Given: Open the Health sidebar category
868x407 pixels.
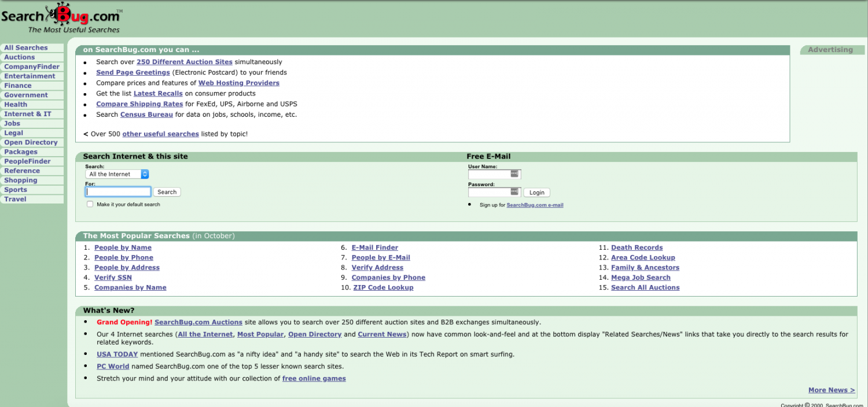Looking at the screenshot, I should click(16, 105).
